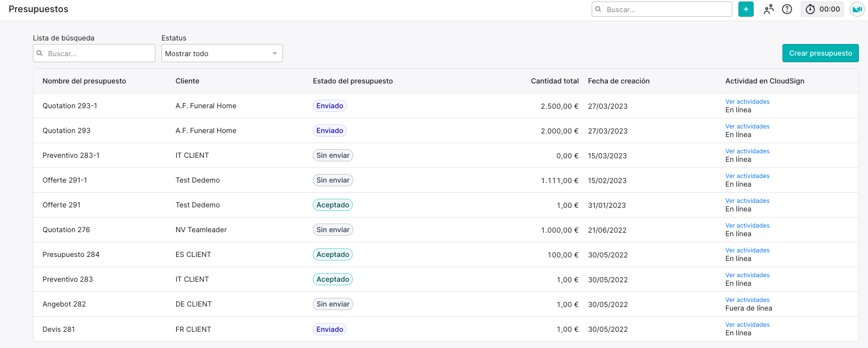The height and width of the screenshot is (348, 868).
Task: Click the magnifier icon in top search bar
Action: [598, 9]
